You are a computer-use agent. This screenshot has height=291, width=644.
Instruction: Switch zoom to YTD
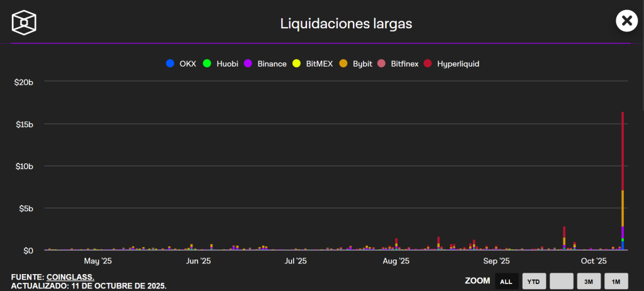[x=533, y=282]
